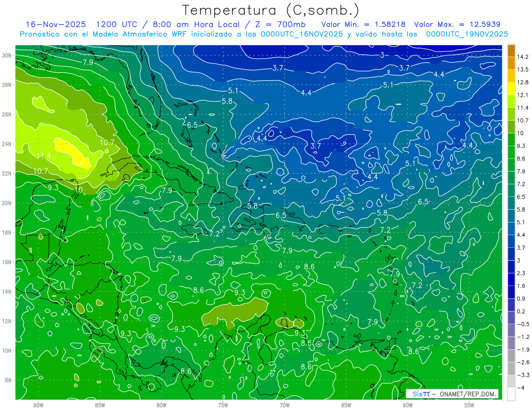Image resolution: width=532 pixels, height=411 pixels.
Task: Click the legend value "14.2"
Action: point(522,57)
